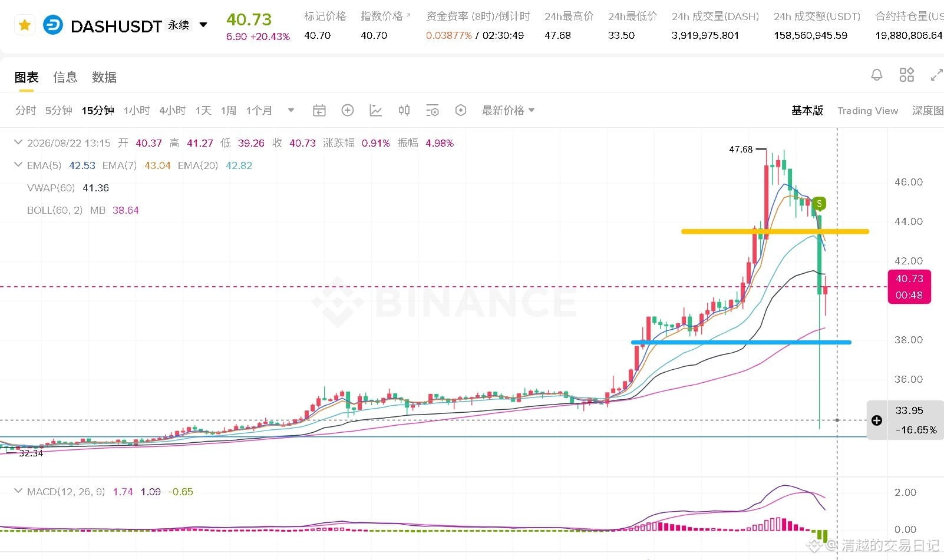This screenshot has width=944, height=560.
Task: Select the 1周 interval
Action: pos(229,110)
